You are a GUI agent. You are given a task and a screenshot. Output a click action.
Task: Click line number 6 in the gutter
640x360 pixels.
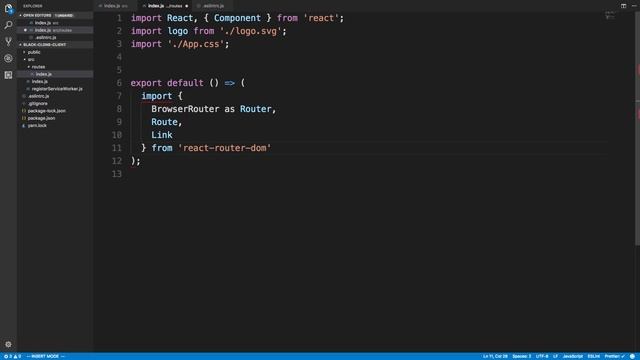click(119, 83)
